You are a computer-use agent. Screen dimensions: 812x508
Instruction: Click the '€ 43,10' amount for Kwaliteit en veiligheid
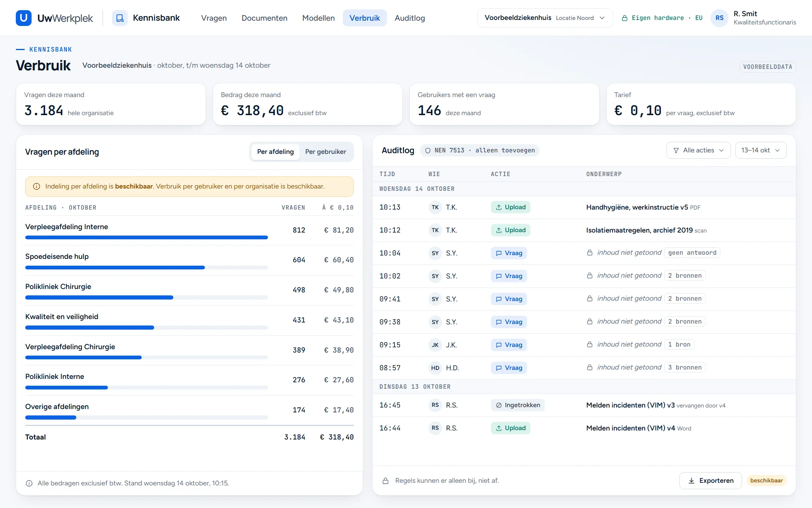[339, 320]
